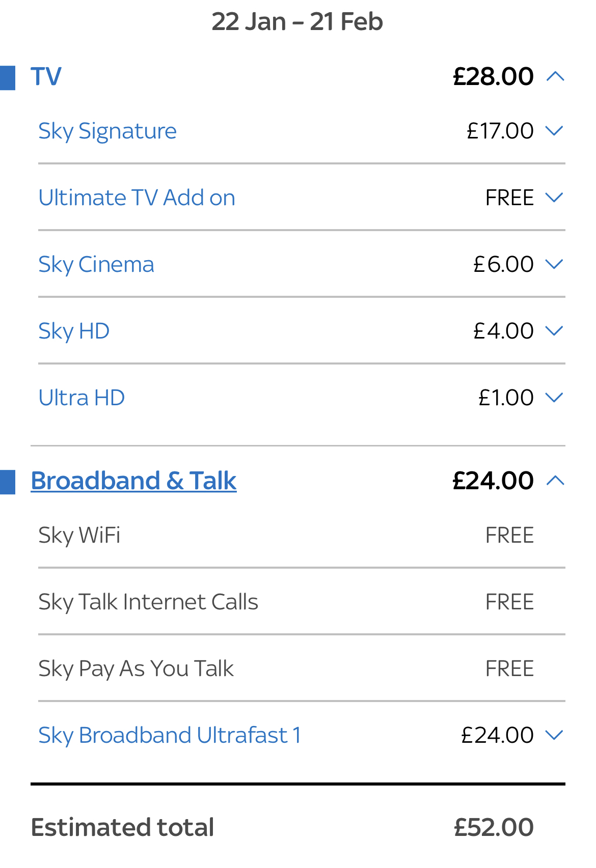Open the Broadband & Talk heading link
Image resolution: width=596 pixels, height=868 pixels.
click(133, 481)
